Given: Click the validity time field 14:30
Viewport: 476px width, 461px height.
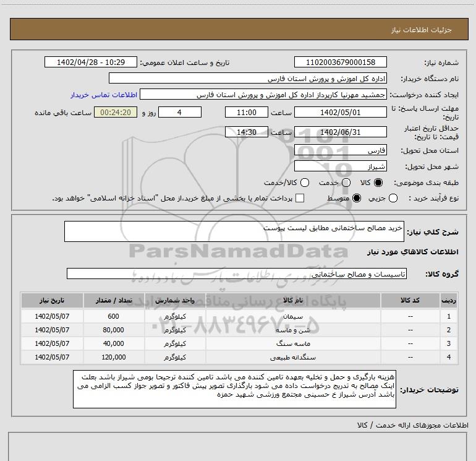Looking at the screenshot, I should (x=247, y=132).
